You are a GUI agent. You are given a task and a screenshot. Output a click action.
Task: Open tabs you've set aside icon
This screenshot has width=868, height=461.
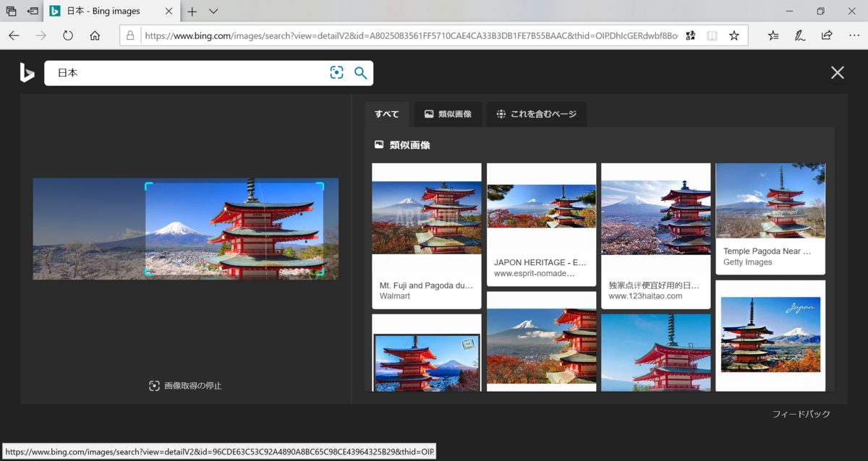coord(11,12)
